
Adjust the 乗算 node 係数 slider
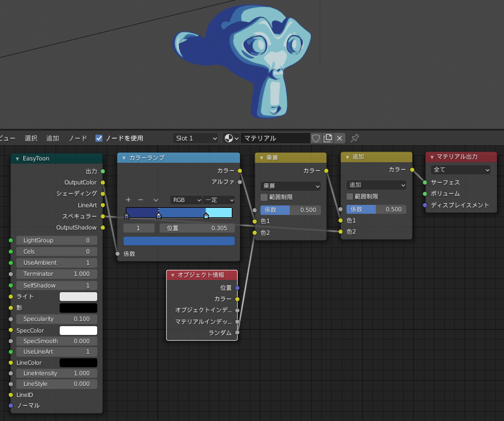pyautogui.click(x=290, y=210)
